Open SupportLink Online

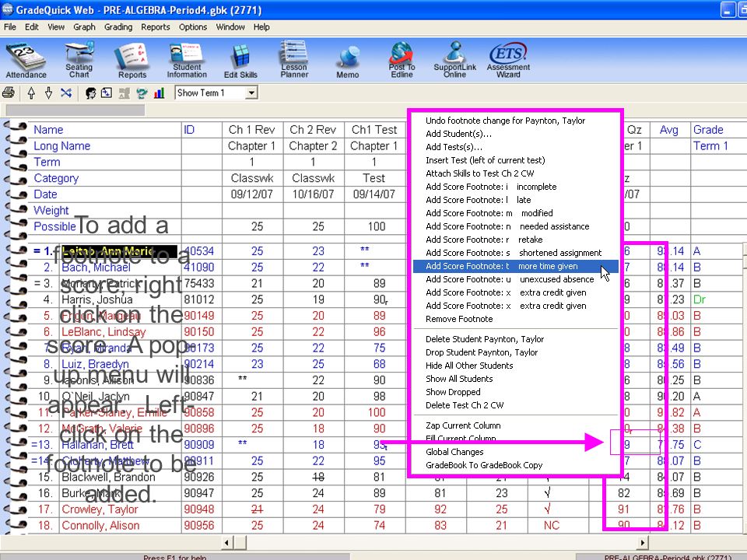pyautogui.click(x=454, y=60)
